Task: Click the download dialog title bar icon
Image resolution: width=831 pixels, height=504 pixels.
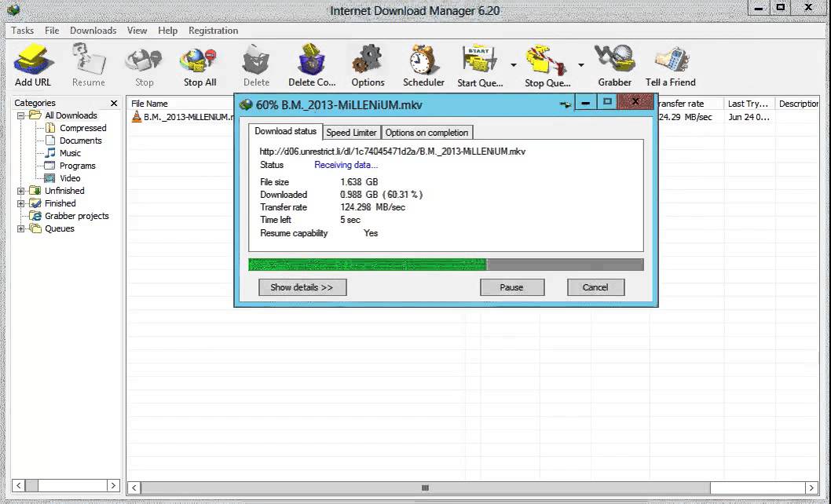Action: pos(245,104)
